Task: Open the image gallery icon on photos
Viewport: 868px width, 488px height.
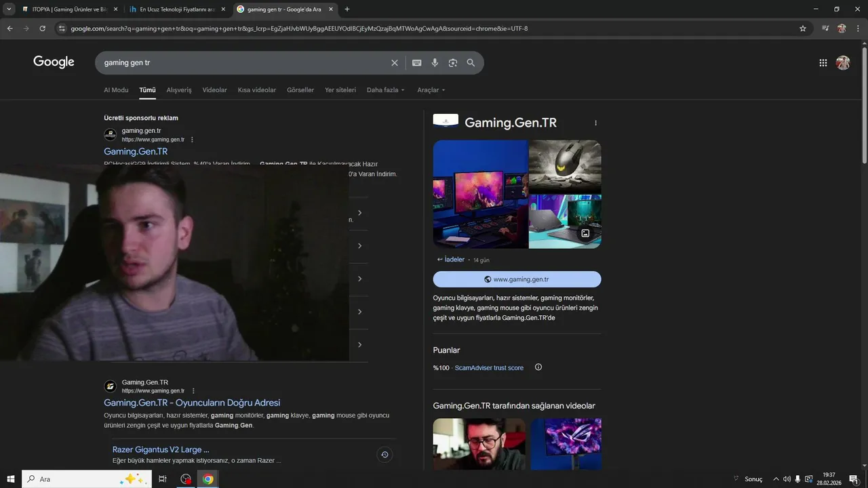Action: click(x=585, y=233)
